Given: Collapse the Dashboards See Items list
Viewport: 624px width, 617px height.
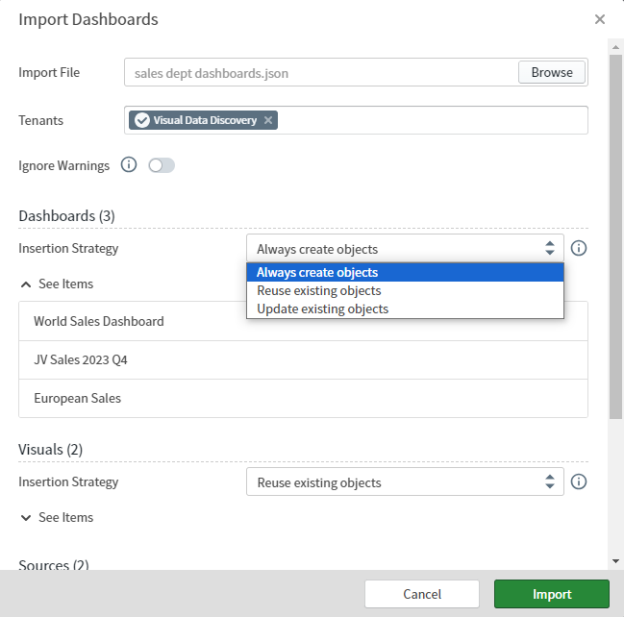Looking at the screenshot, I should pyautogui.click(x=57, y=284).
